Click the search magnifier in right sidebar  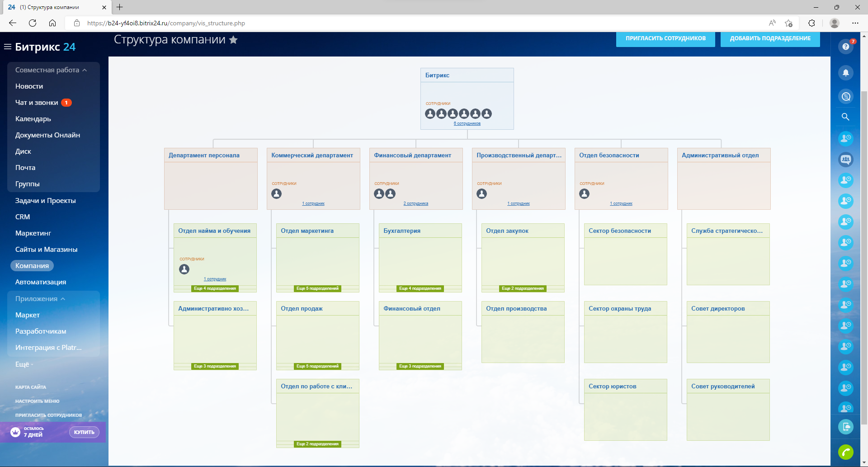pos(845,117)
